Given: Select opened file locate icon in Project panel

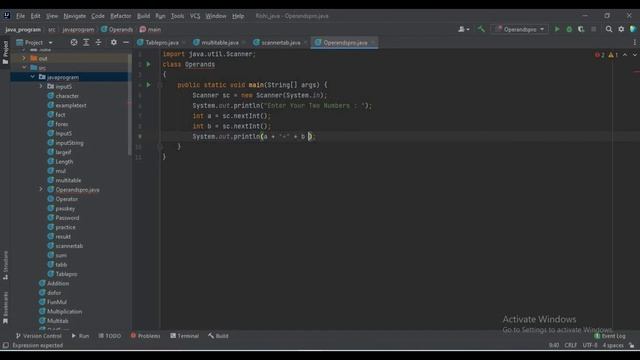Looking at the screenshot, I should tap(74, 42).
